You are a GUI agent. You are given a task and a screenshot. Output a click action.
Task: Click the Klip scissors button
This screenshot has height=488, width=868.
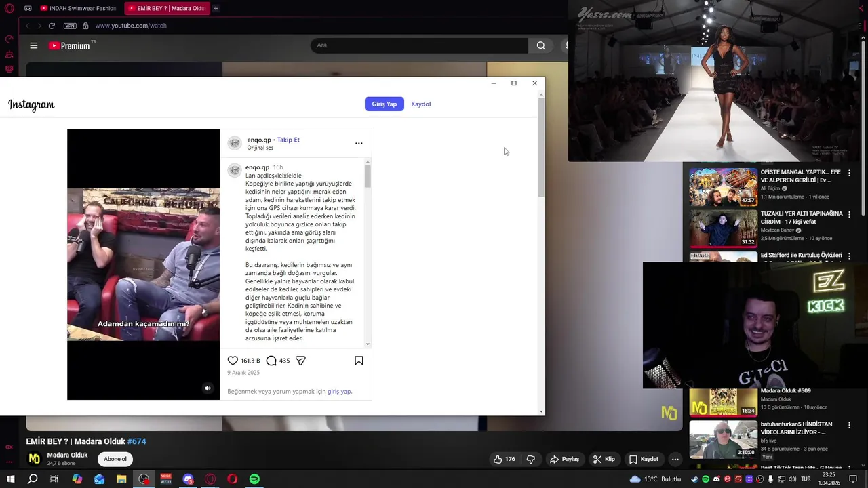point(604,459)
